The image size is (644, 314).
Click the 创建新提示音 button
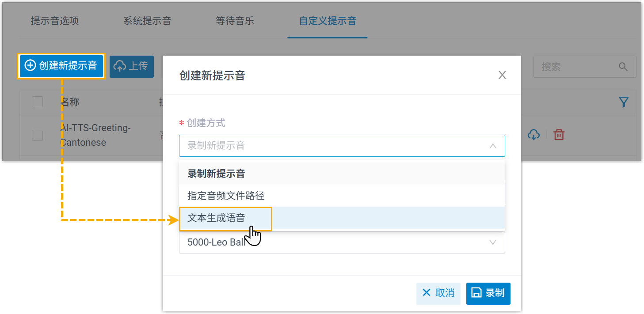coord(61,66)
